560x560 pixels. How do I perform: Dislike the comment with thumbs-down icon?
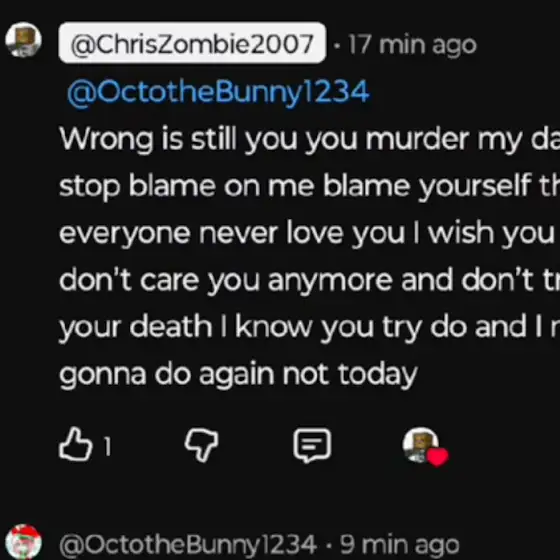coord(201,445)
